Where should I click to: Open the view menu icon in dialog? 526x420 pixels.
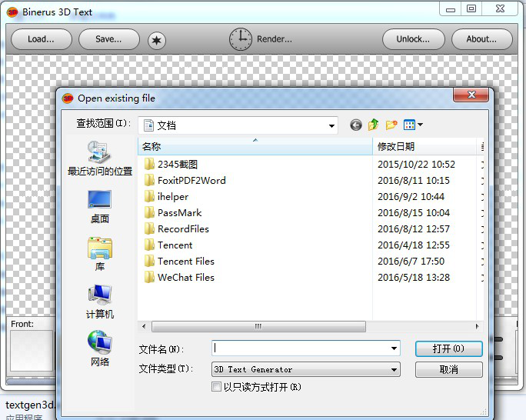point(413,125)
